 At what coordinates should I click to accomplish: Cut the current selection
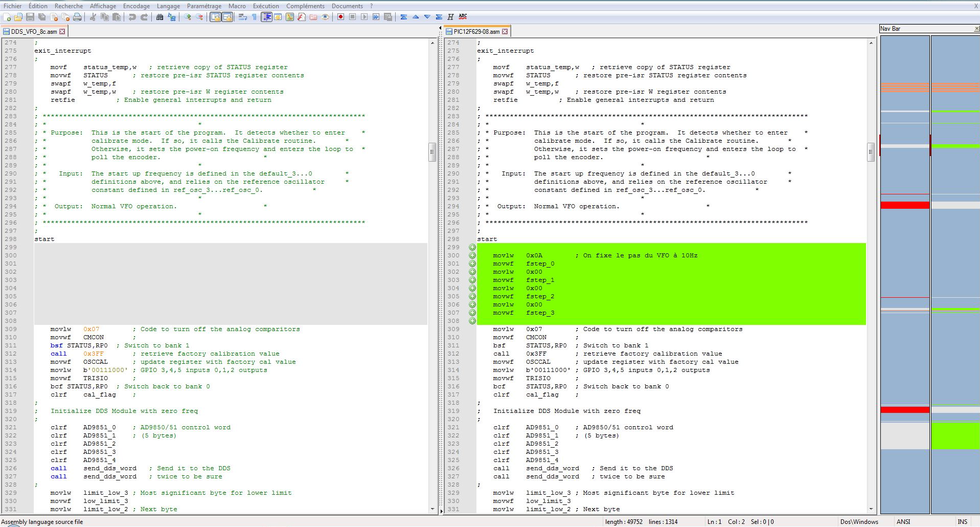(x=94, y=17)
